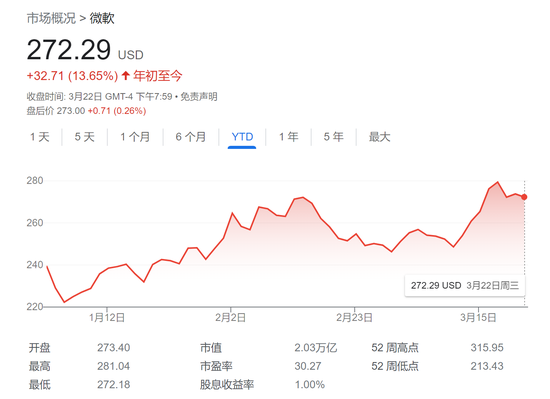Select the 6 个月 time range tab
Screen dimensions: 550x399
(190, 137)
